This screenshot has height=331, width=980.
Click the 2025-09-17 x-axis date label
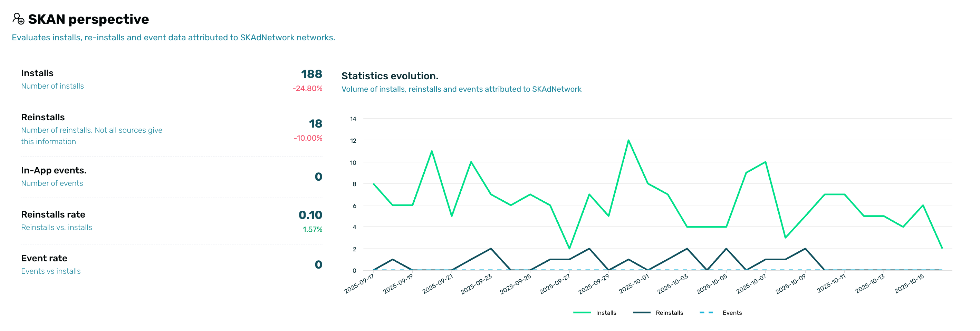[x=359, y=284]
